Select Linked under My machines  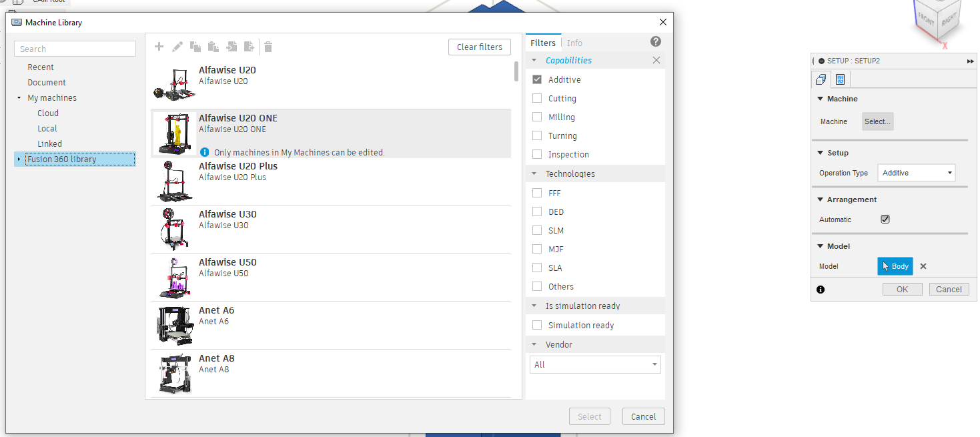click(x=49, y=143)
